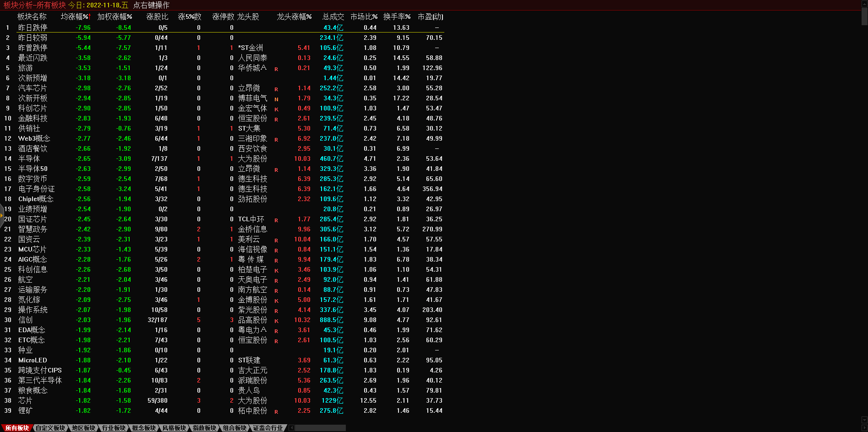Click the N marker beside 博菲电气

click(276, 99)
